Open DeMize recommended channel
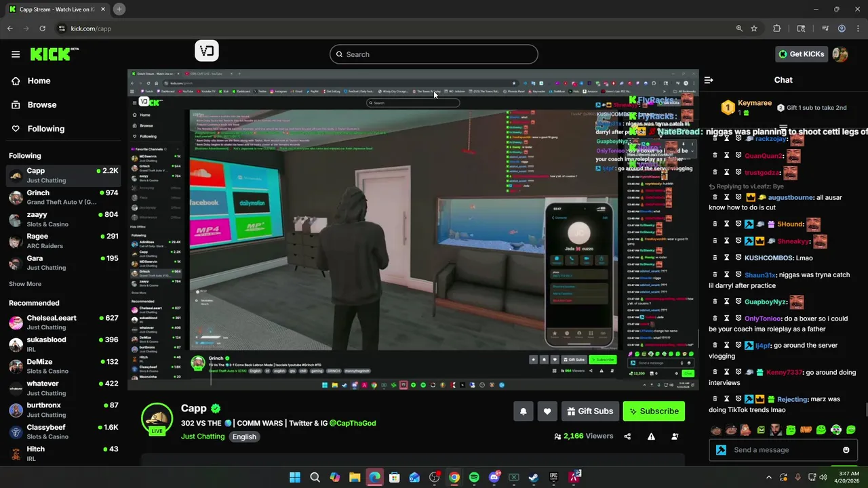Viewport: 868px width, 488px height. [x=62, y=366]
